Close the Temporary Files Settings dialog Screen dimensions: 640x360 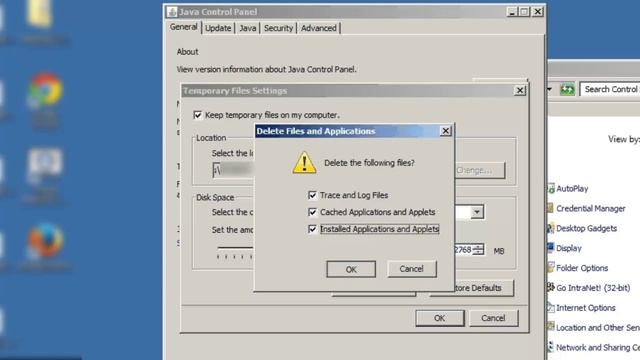(520, 91)
